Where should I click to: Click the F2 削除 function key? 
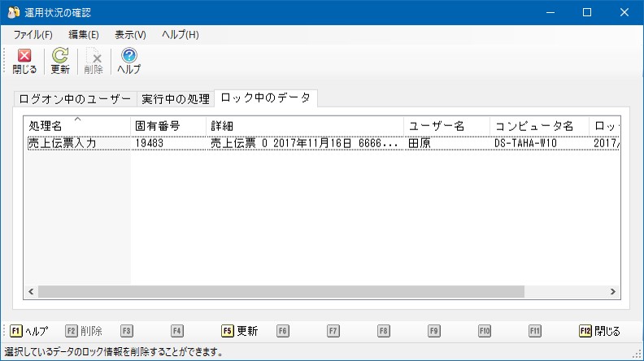click(84, 331)
